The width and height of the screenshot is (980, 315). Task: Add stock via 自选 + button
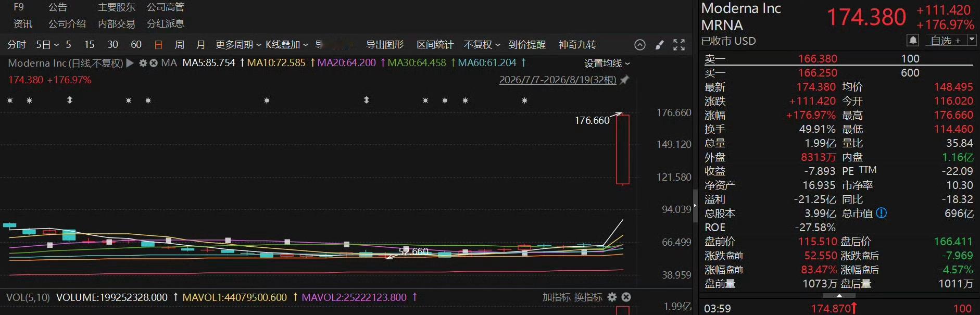945,40
